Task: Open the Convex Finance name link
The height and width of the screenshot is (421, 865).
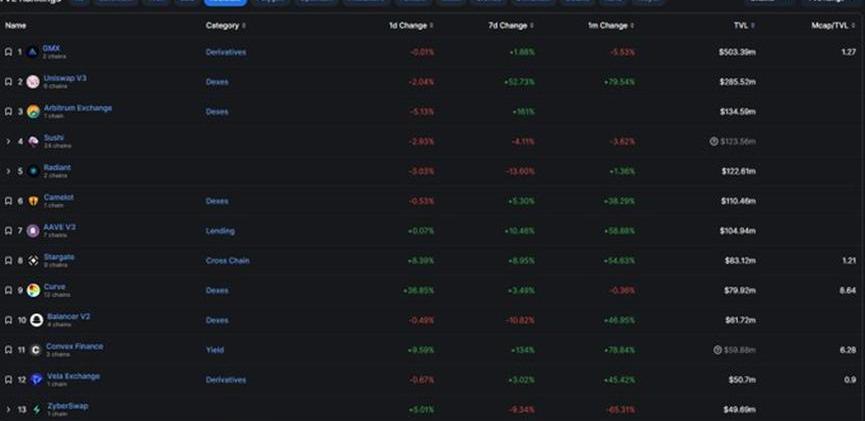Action: tap(74, 347)
